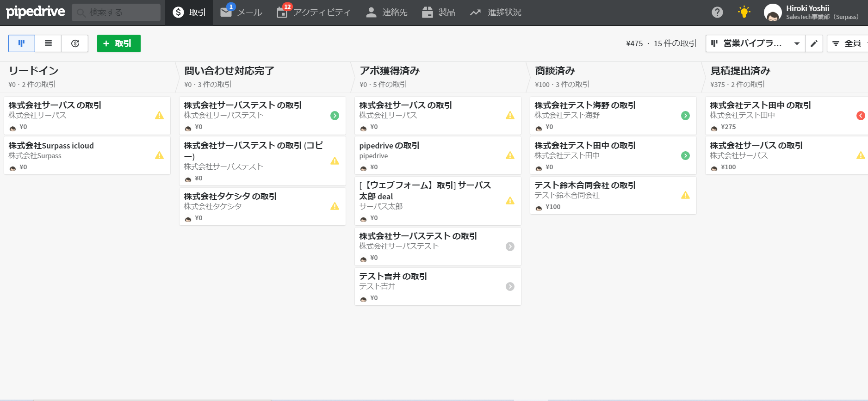Open the 進捗状況 progress tab
The height and width of the screenshot is (401, 868).
point(495,12)
